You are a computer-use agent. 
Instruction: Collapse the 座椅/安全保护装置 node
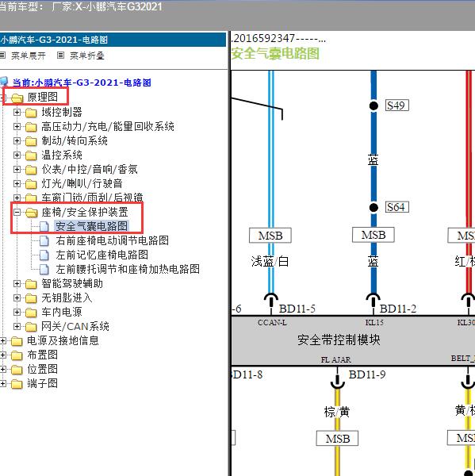click(x=17, y=212)
